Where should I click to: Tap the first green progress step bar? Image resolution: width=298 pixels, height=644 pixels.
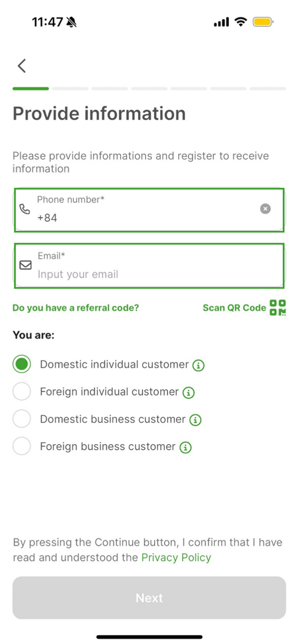(31, 88)
